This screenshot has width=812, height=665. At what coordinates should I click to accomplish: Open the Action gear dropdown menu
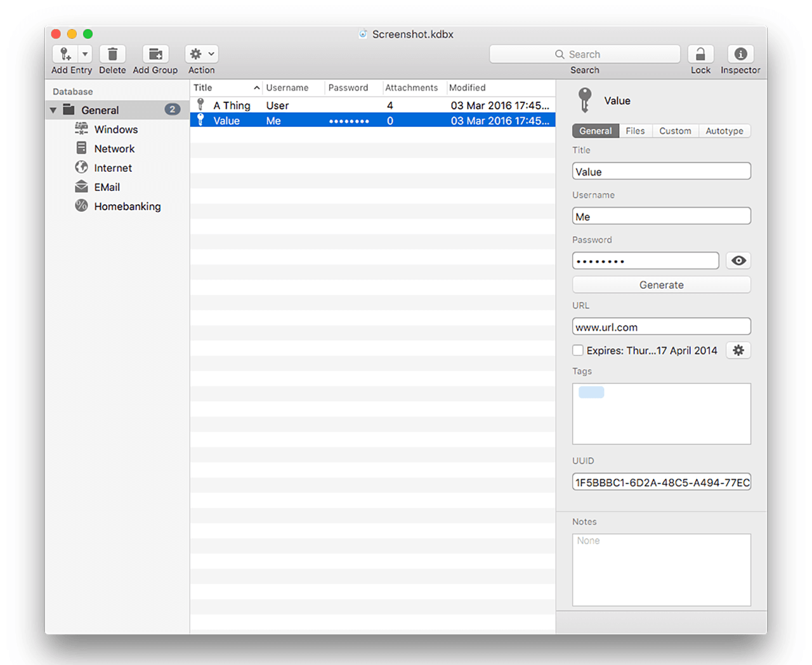coord(202,54)
